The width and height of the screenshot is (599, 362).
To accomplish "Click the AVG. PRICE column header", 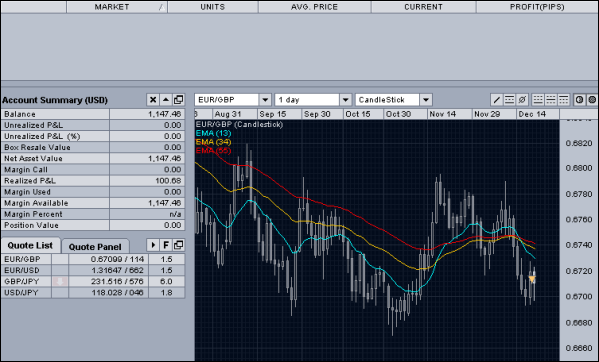I will (314, 7).
